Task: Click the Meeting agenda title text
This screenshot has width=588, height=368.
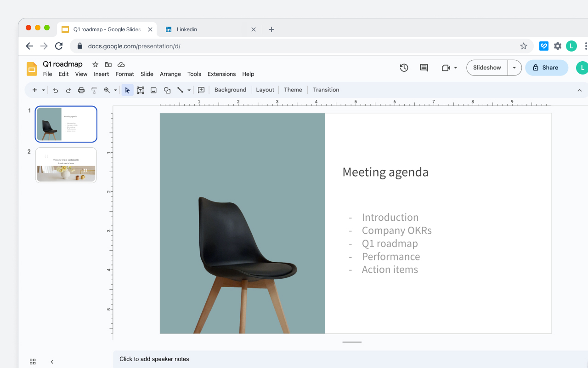Action: pyautogui.click(x=385, y=172)
